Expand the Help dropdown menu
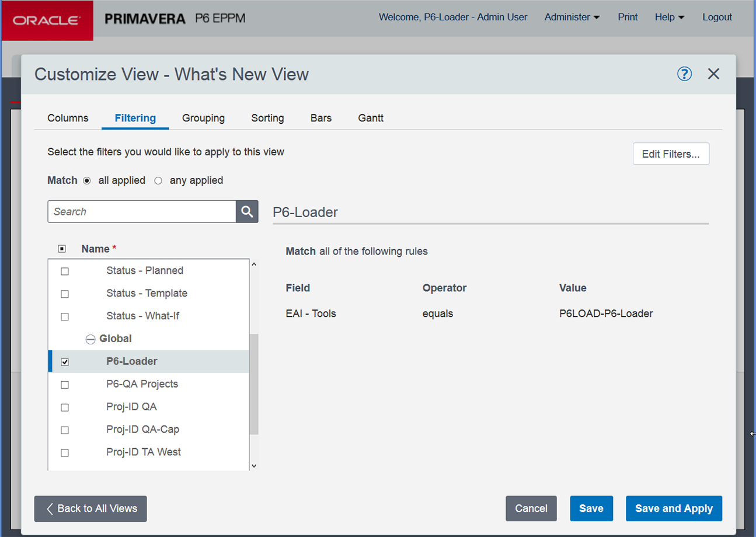 [x=669, y=18]
